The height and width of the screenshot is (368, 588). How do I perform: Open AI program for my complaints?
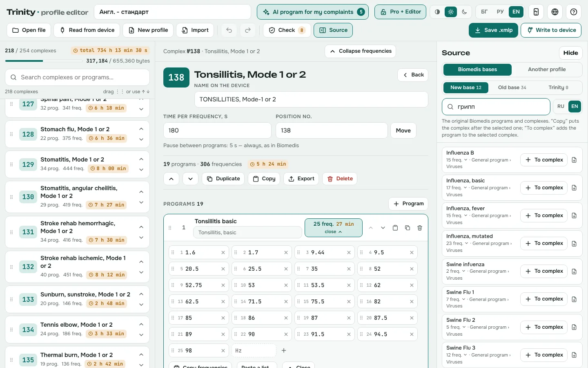point(313,12)
